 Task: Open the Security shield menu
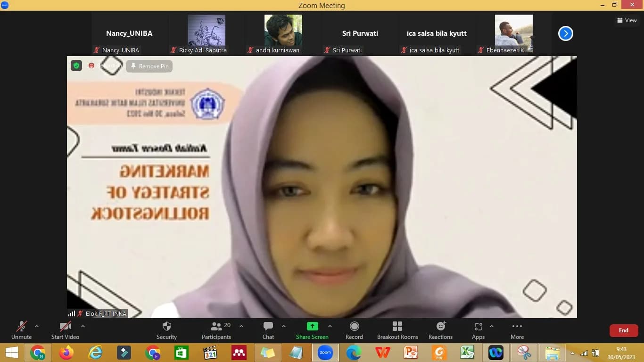click(166, 330)
